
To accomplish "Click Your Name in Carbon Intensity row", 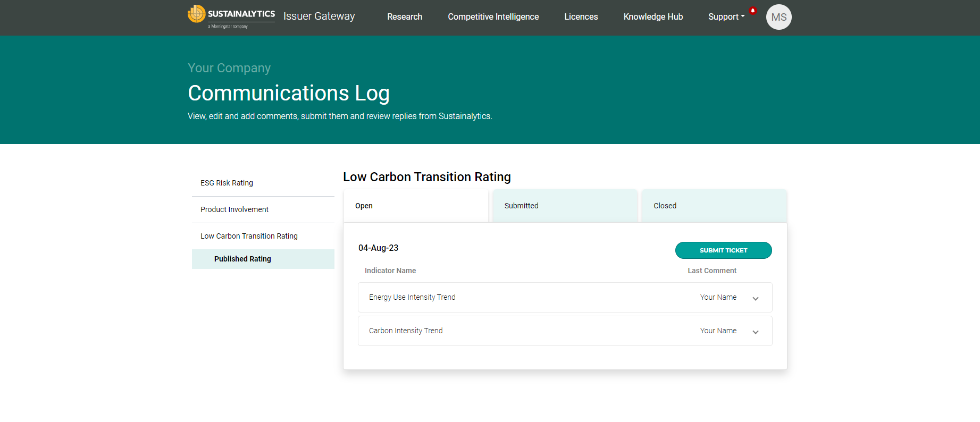I will click(718, 331).
